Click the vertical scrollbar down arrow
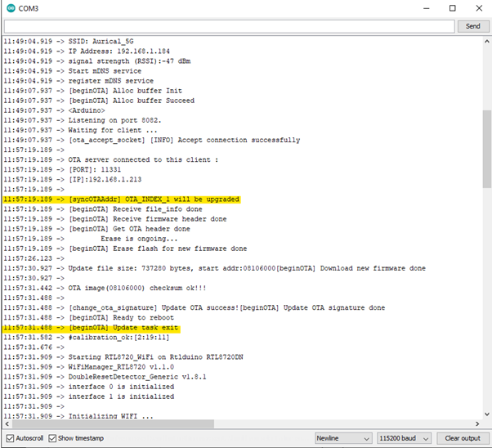 pyautogui.click(x=486, y=414)
